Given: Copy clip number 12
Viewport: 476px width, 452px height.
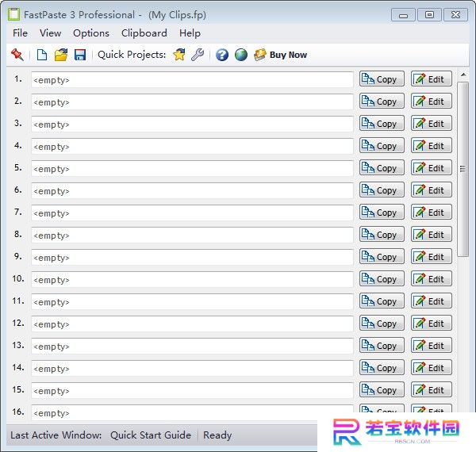Looking at the screenshot, I should tap(382, 323).
